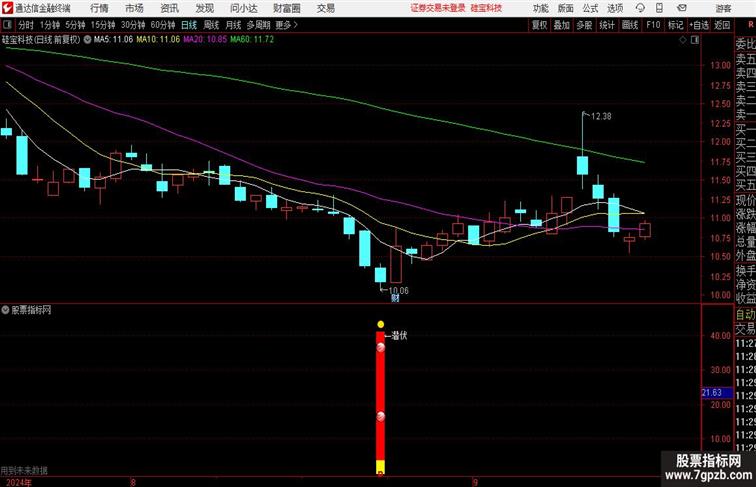756x487 pixels.
Task: Open the 行情 menu
Action: pyautogui.click(x=99, y=8)
